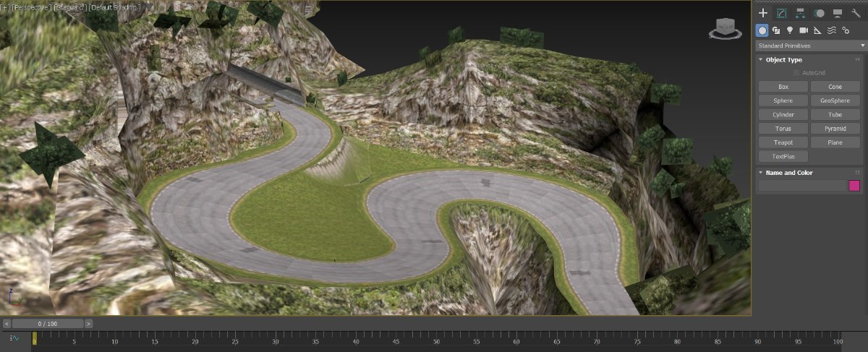
Task: Open the magenta object color swatch
Action: pyautogui.click(x=854, y=186)
